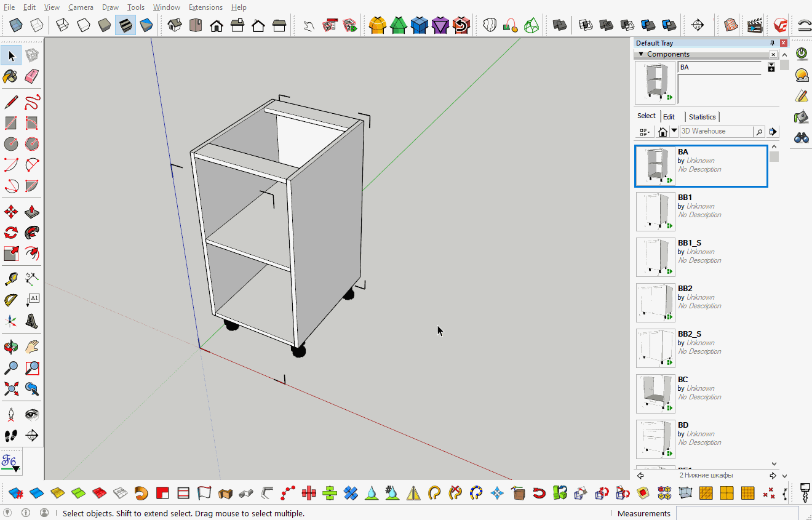Activate the Select arrow tool
This screenshot has height=520, width=812.
pos(11,55)
